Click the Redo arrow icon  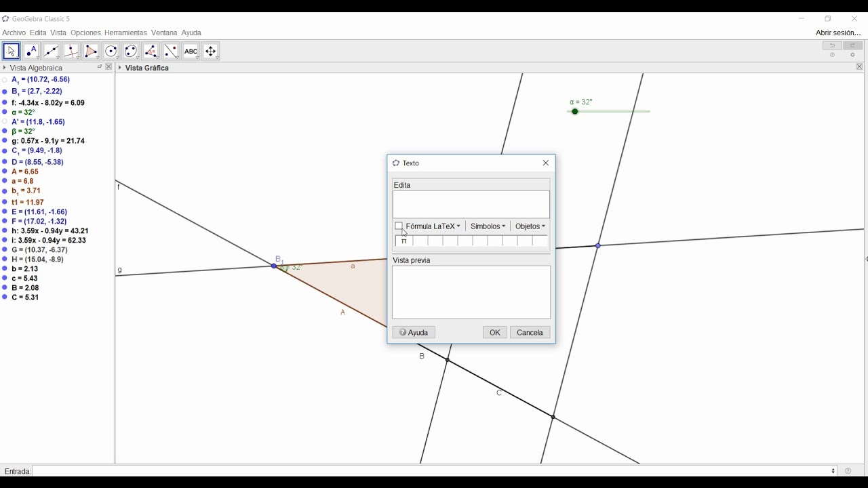click(x=853, y=45)
